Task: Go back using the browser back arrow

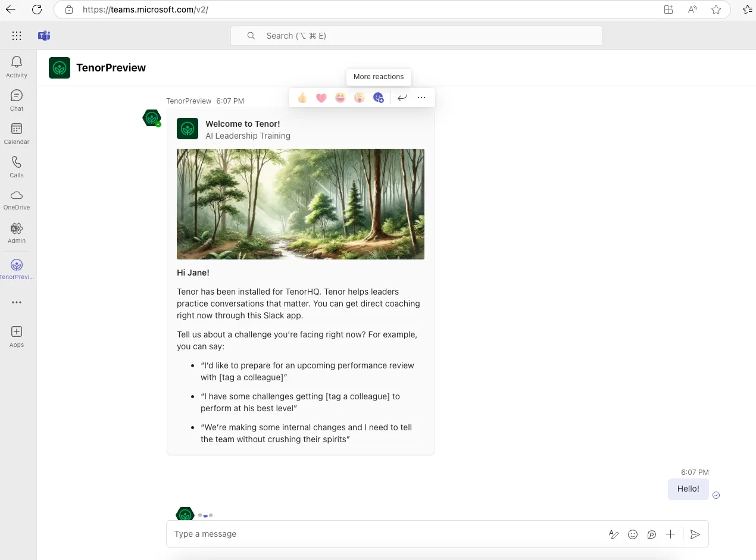Action: [x=10, y=10]
